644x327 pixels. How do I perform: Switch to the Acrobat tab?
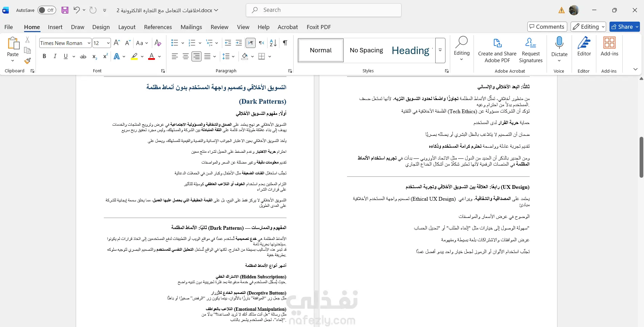tap(288, 27)
